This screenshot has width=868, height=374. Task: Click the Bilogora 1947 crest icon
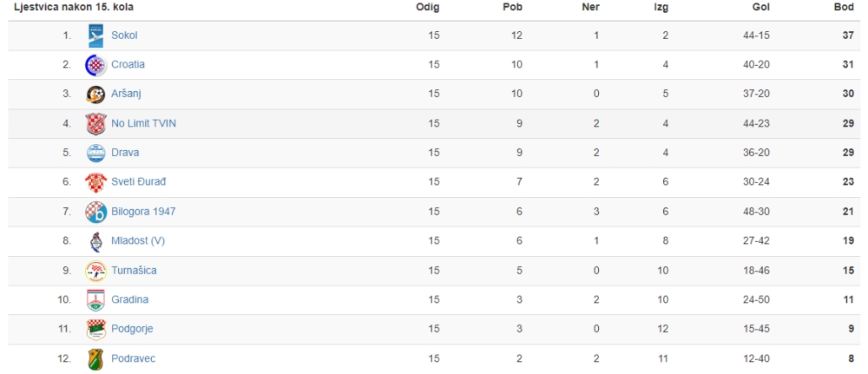coord(95,212)
